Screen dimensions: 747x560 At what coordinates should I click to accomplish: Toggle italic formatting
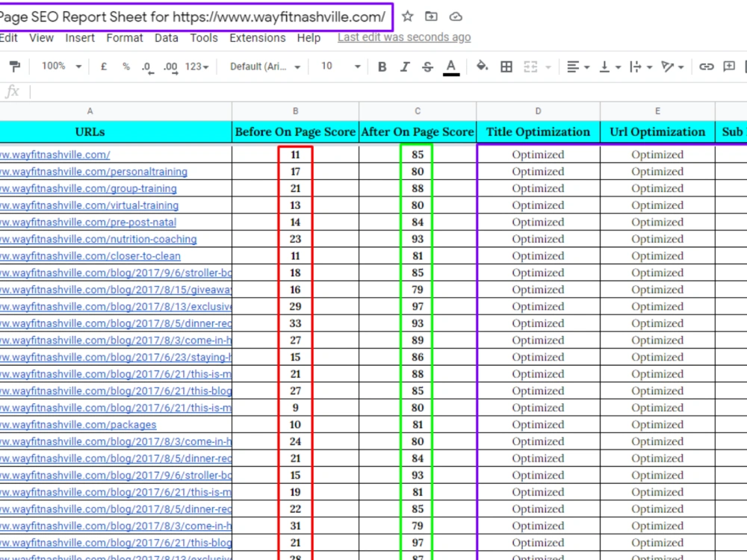(x=404, y=66)
